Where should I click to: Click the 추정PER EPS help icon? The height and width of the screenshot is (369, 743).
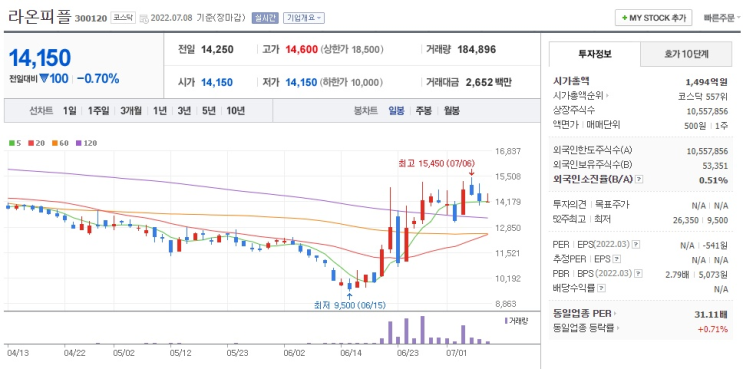pyautogui.click(x=616, y=260)
